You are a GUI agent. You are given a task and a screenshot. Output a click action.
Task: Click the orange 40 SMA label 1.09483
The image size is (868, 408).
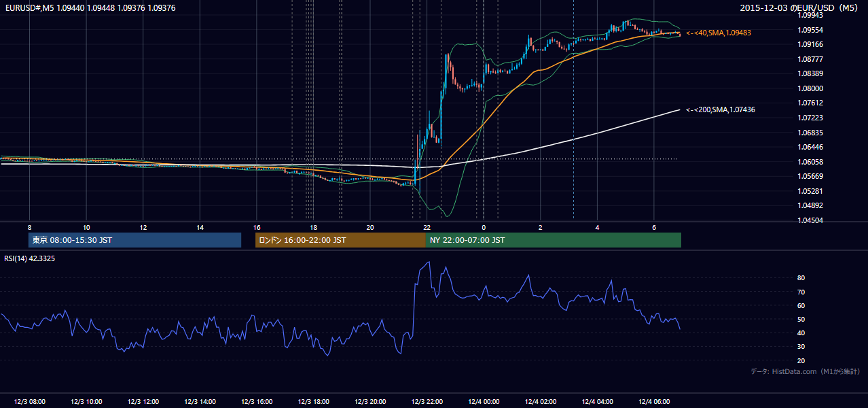pos(719,33)
